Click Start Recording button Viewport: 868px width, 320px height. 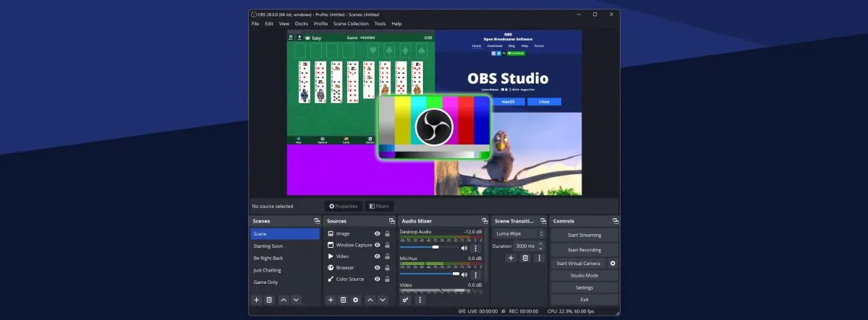pos(584,250)
